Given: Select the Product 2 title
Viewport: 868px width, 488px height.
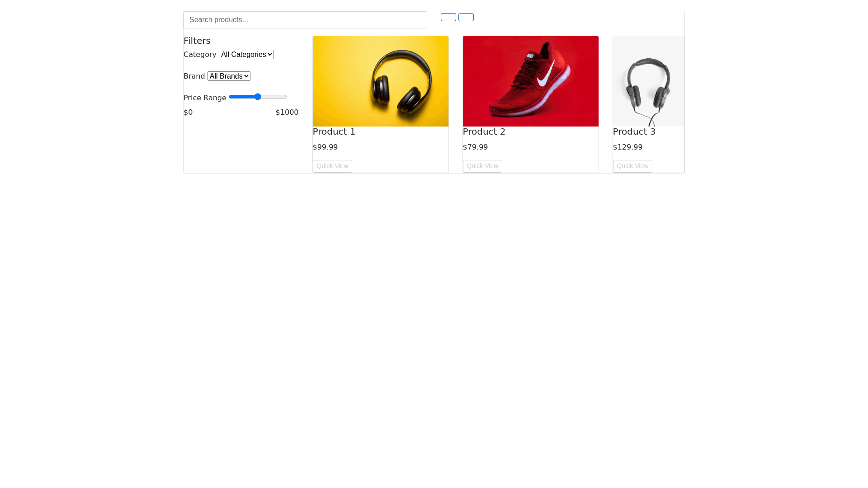Looking at the screenshot, I should (x=484, y=131).
